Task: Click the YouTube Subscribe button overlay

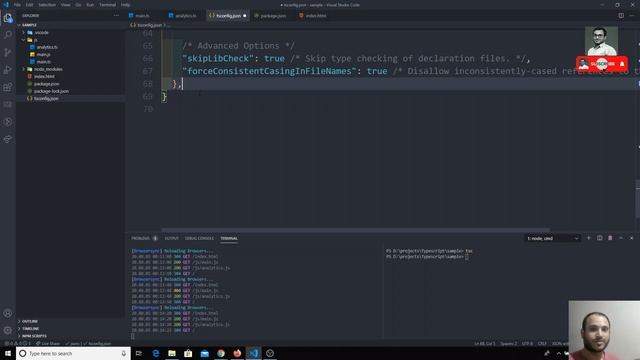Action: pyautogui.click(x=602, y=64)
